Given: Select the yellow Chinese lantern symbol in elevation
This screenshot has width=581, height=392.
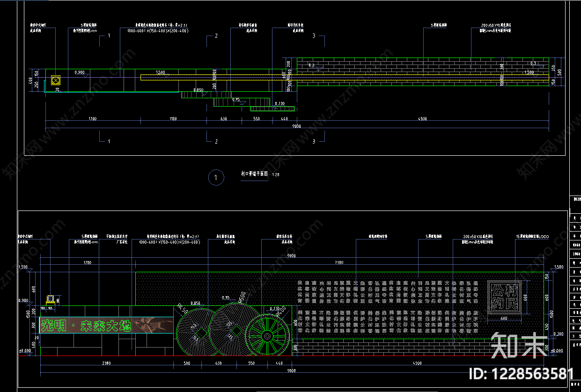Looking at the screenshot, I should (x=51, y=299).
